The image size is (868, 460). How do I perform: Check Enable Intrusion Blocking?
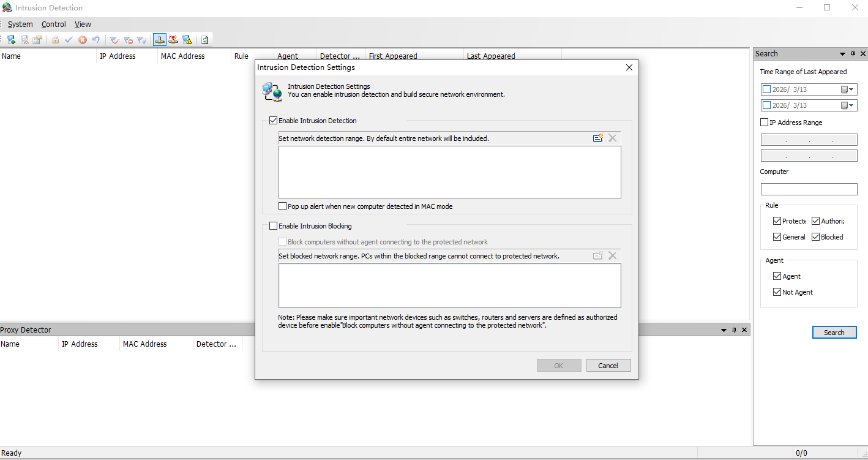click(274, 226)
